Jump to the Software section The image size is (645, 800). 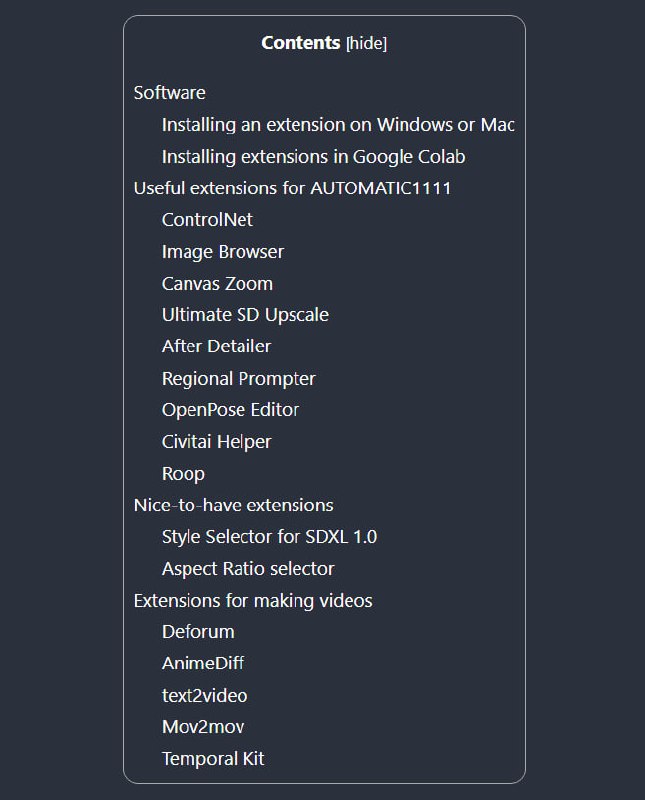point(170,93)
